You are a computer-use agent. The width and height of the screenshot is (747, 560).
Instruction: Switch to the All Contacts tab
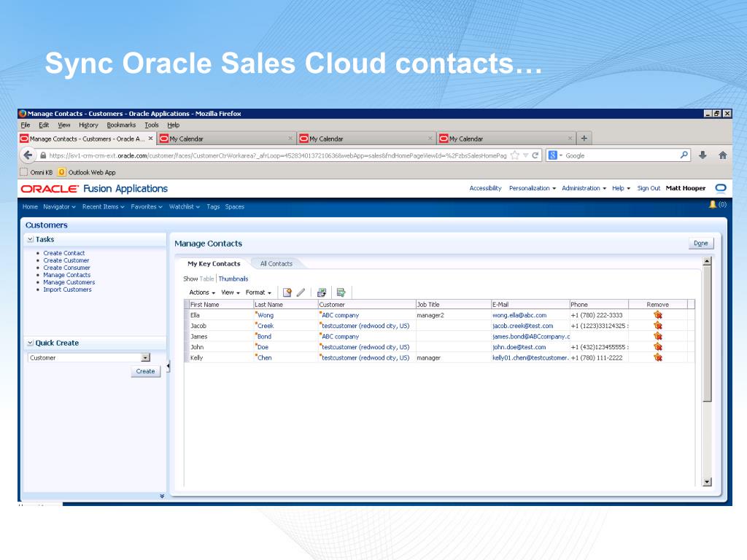point(276,264)
